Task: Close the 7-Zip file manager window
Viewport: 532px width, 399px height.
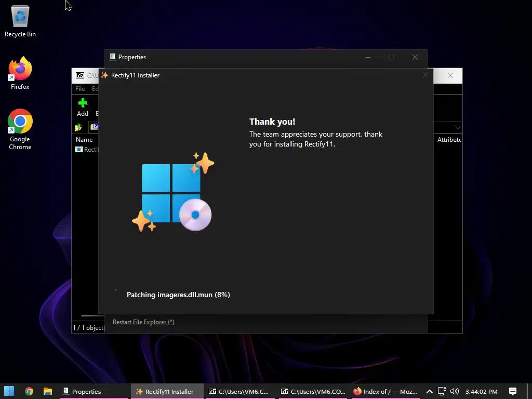Action: tap(450, 75)
